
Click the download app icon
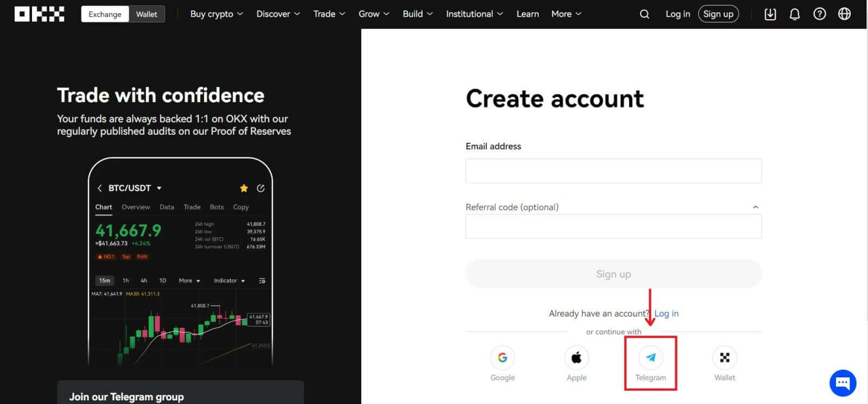pos(770,14)
